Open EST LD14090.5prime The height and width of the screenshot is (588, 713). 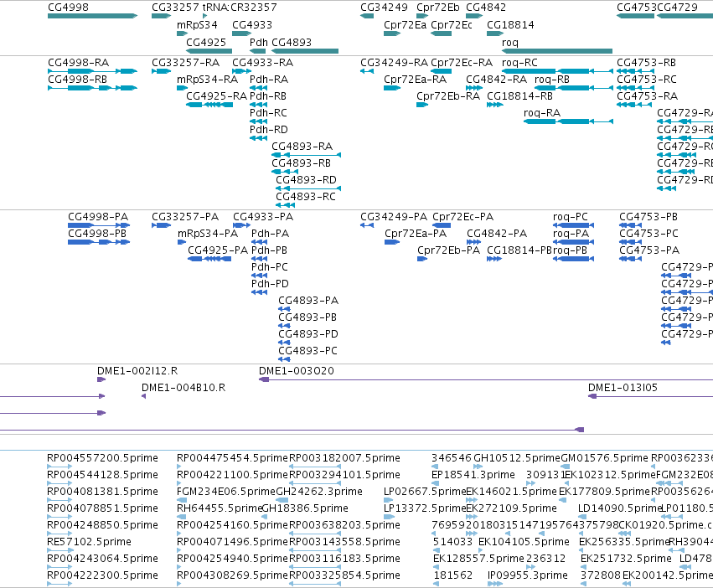click(620, 508)
